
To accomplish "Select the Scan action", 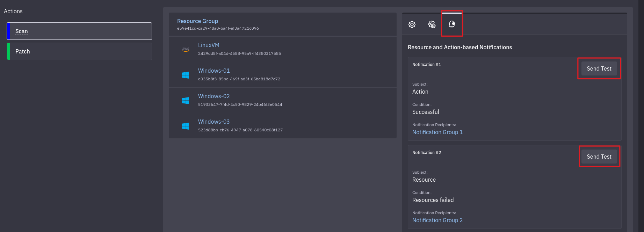I will 79,31.
